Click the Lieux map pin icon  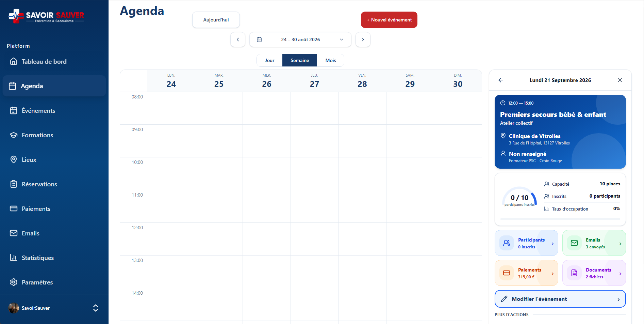click(14, 159)
